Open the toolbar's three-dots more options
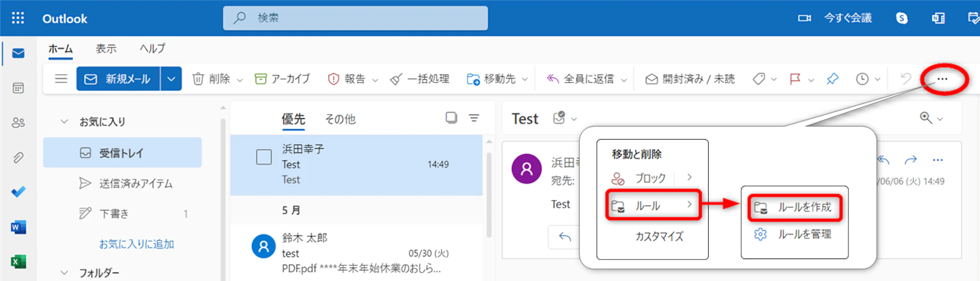This screenshot has height=281, width=980. (x=942, y=79)
